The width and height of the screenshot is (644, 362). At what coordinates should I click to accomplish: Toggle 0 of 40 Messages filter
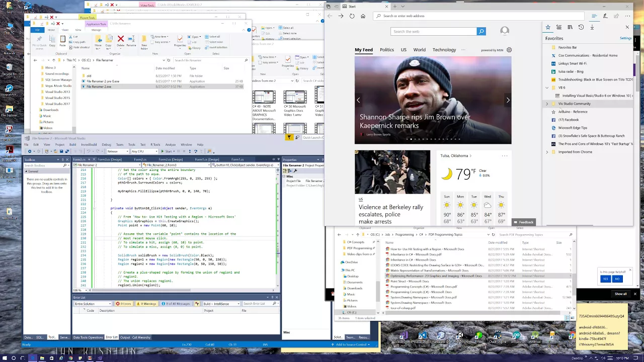177,304
